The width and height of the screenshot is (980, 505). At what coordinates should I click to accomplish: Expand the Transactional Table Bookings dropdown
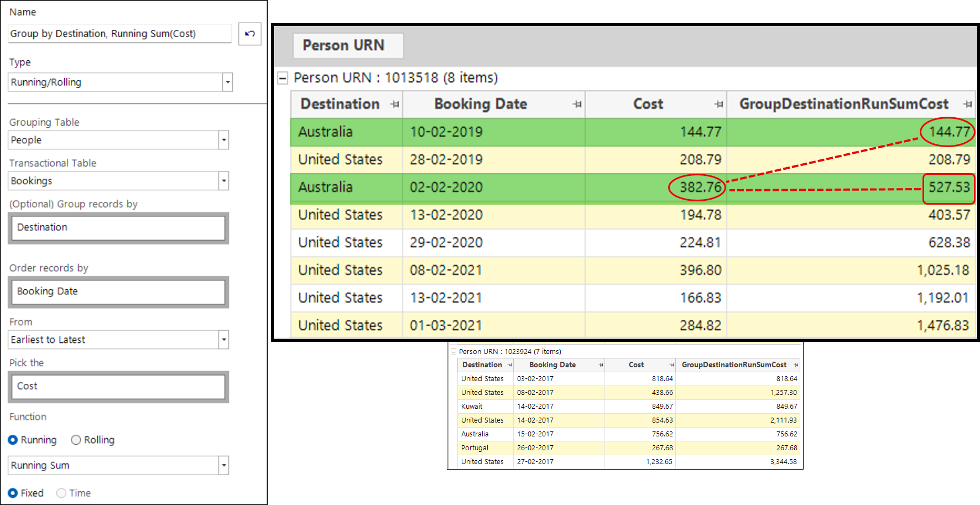coord(223,181)
